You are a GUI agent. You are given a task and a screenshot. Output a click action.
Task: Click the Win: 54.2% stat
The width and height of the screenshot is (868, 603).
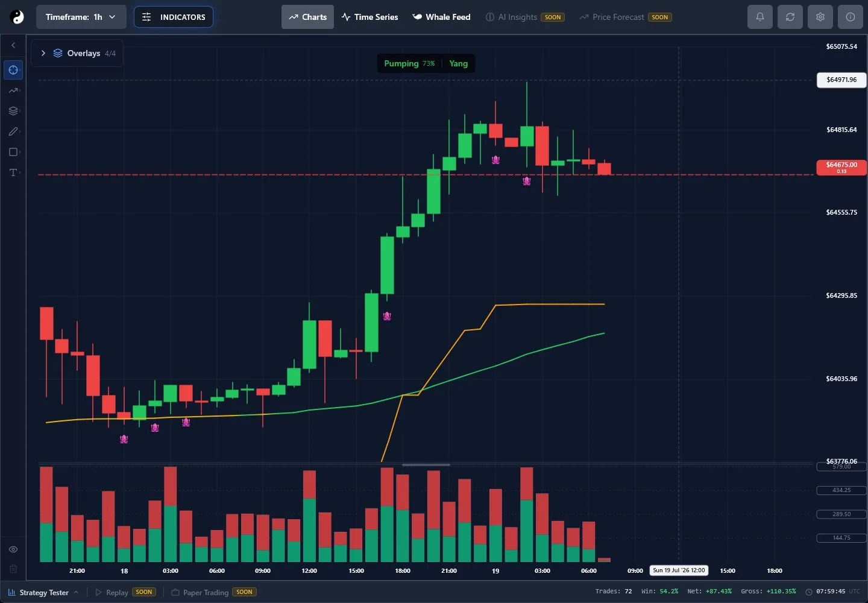tap(659, 592)
